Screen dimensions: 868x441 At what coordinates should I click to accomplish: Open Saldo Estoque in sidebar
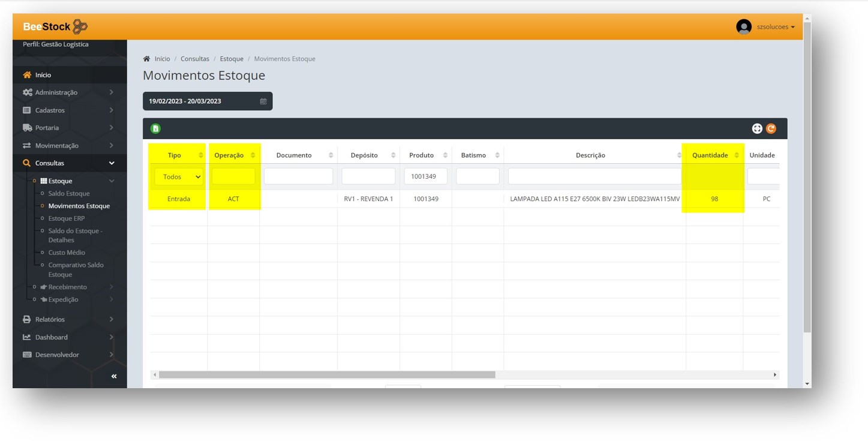pos(69,194)
